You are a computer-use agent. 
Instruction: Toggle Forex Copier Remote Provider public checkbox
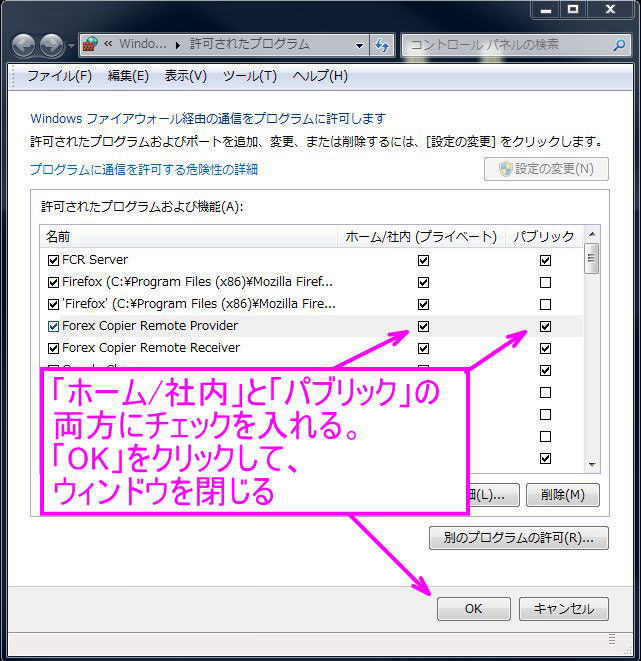545,326
